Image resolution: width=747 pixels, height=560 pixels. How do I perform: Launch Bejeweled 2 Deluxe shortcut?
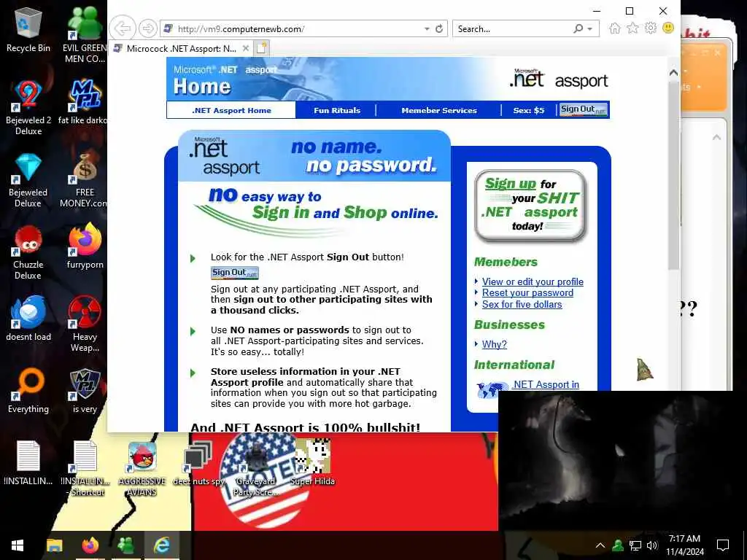(28, 107)
